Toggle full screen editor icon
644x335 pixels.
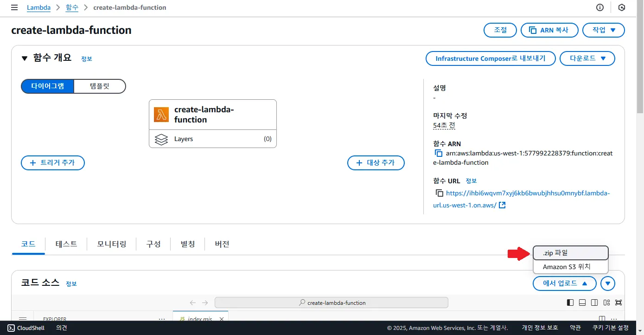(618, 303)
